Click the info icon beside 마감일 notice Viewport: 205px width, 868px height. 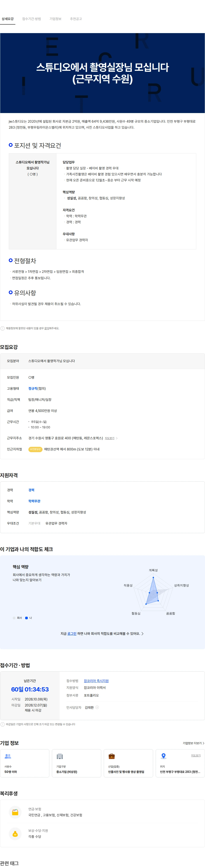pos(2,724)
